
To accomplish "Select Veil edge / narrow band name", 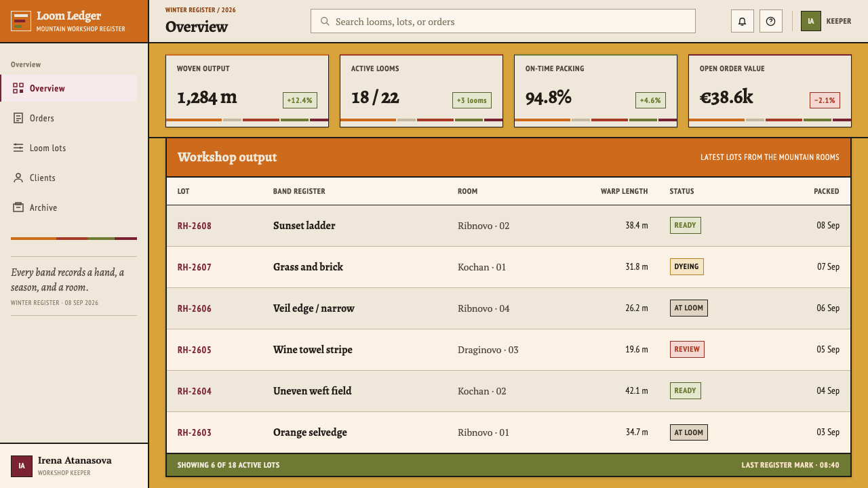I will pos(314,308).
